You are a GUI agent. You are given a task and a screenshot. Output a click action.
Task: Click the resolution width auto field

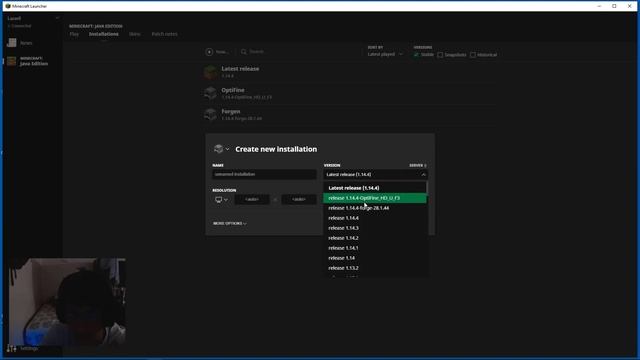pos(252,199)
